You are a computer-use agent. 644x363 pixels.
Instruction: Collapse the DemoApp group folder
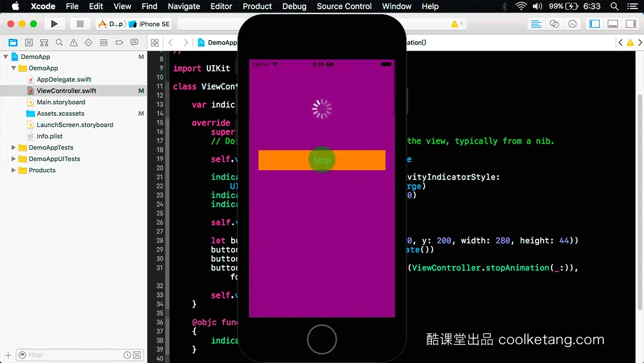pyautogui.click(x=14, y=68)
